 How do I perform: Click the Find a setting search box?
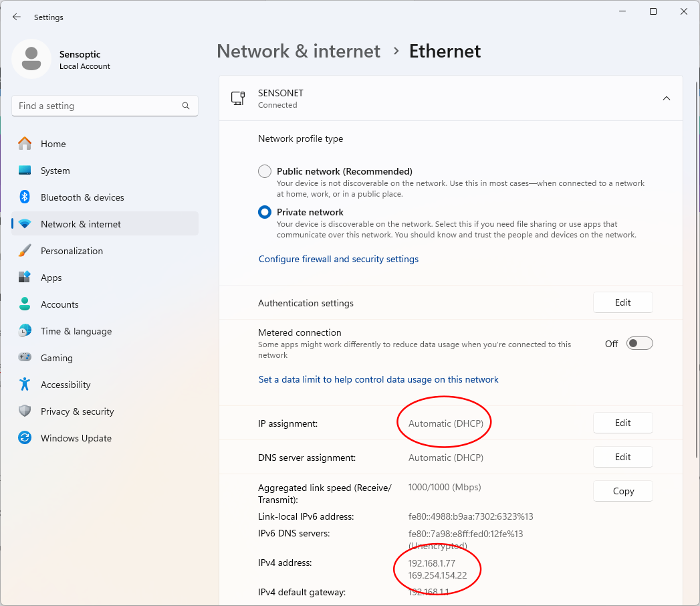pos(105,106)
